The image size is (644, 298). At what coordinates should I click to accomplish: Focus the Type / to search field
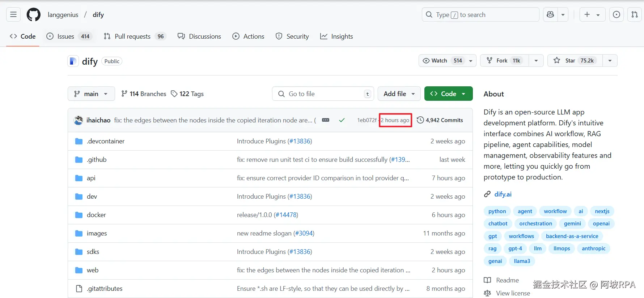(x=480, y=14)
